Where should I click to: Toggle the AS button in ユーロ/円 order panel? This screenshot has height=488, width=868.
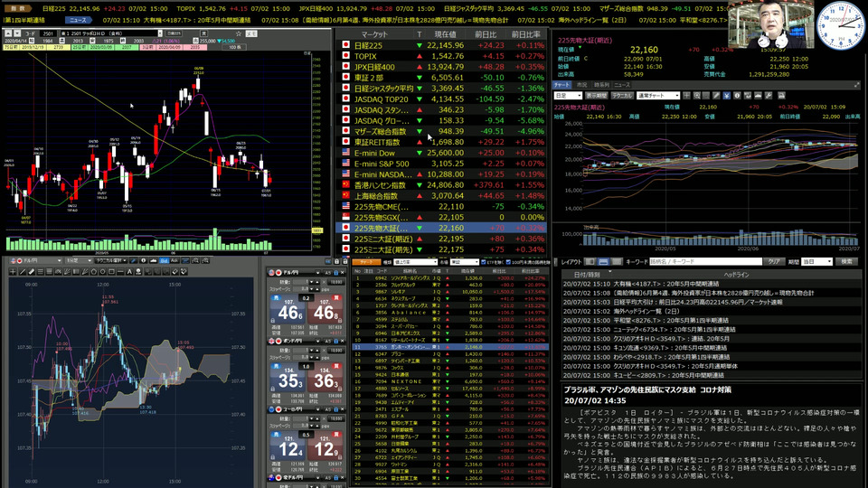pos(328,409)
